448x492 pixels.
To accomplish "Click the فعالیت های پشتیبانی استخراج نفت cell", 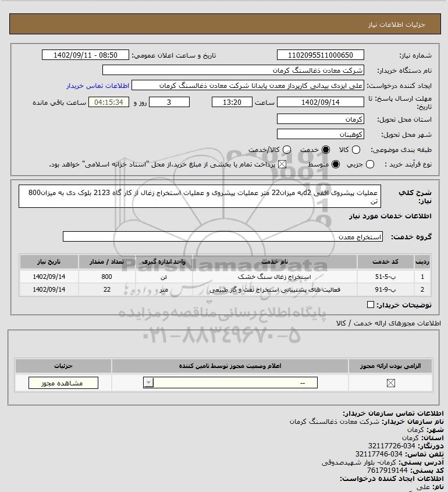I will [275, 289].
